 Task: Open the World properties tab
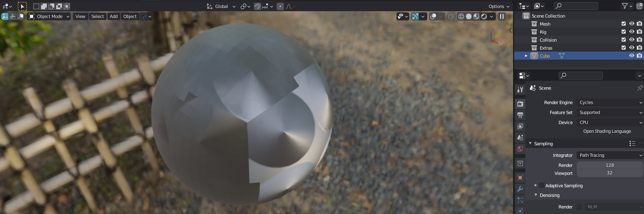[520, 148]
